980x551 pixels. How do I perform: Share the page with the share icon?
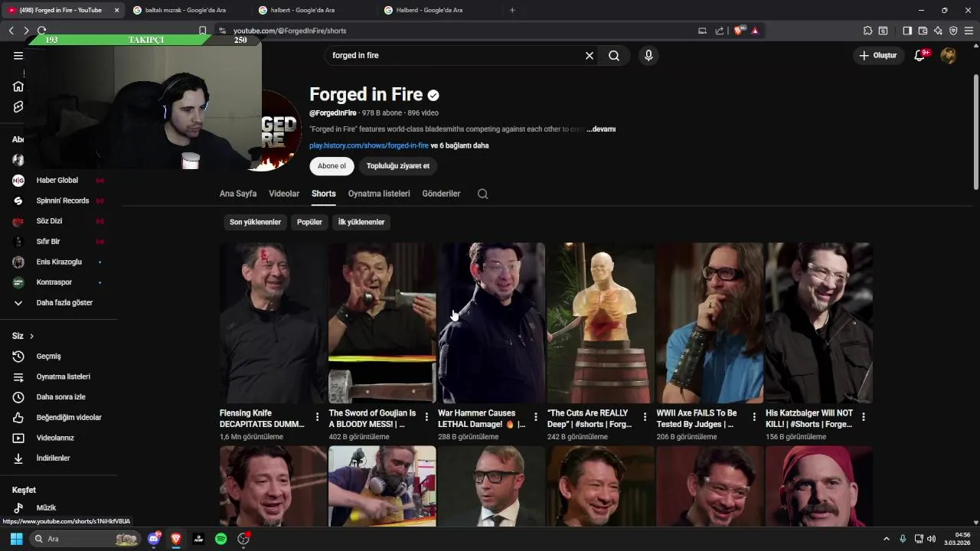720,31
